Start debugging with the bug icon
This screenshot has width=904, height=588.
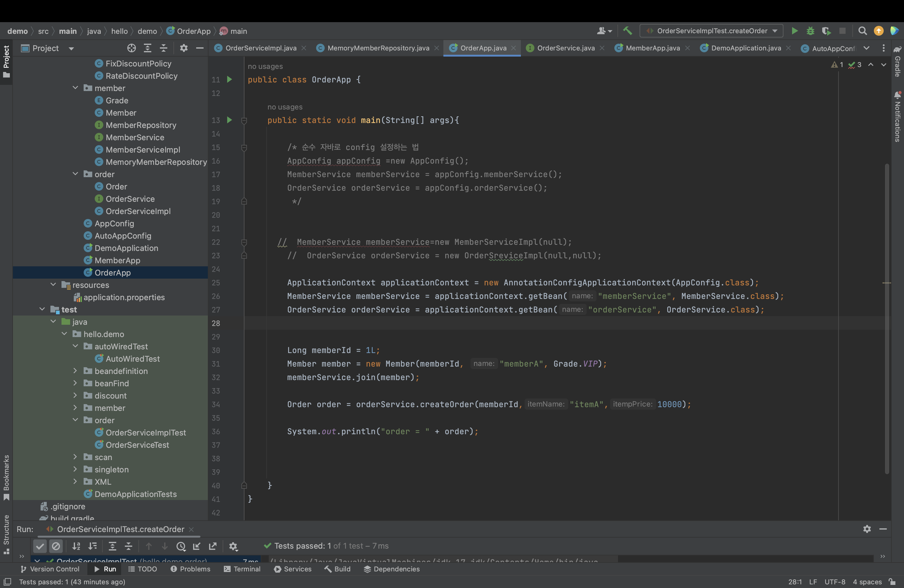pos(810,31)
